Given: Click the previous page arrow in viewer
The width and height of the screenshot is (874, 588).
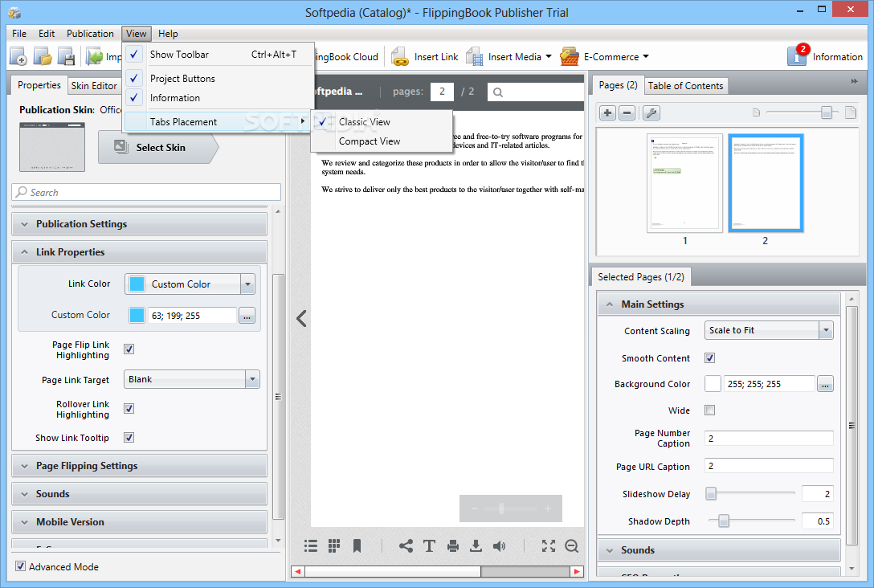Looking at the screenshot, I should tap(301, 318).
